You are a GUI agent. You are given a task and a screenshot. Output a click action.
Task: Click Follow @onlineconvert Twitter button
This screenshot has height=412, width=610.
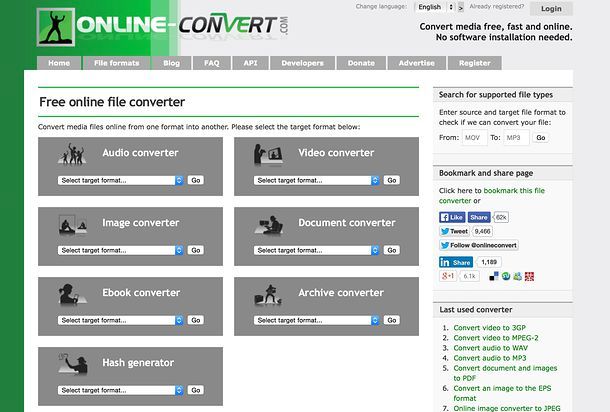pos(479,245)
